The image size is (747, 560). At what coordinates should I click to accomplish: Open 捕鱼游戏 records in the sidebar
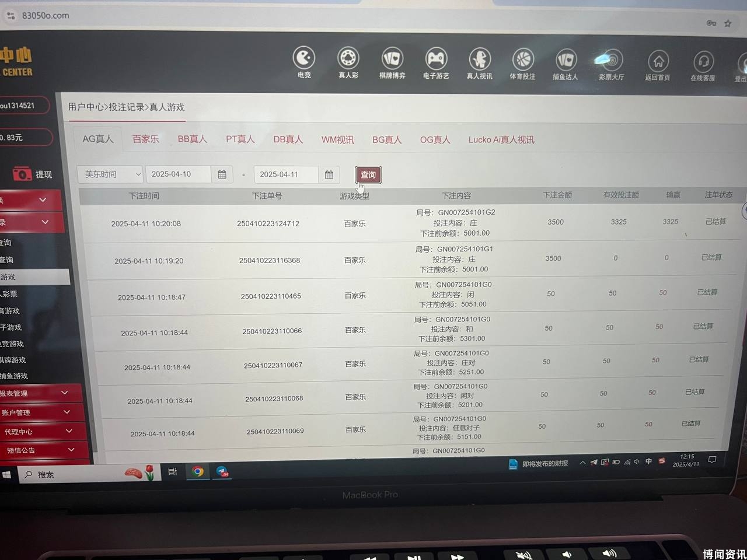[x=14, y=376]
